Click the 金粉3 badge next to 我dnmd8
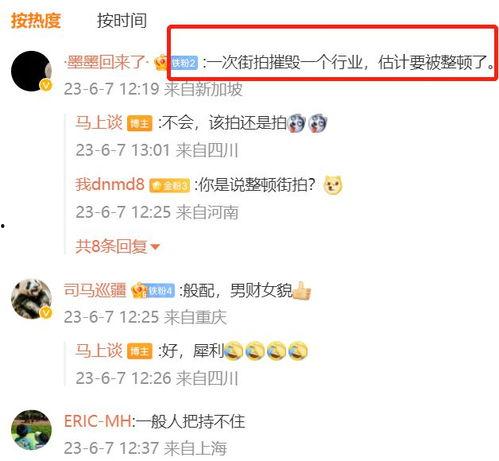The image size is (499, 461). click(169, 185)
